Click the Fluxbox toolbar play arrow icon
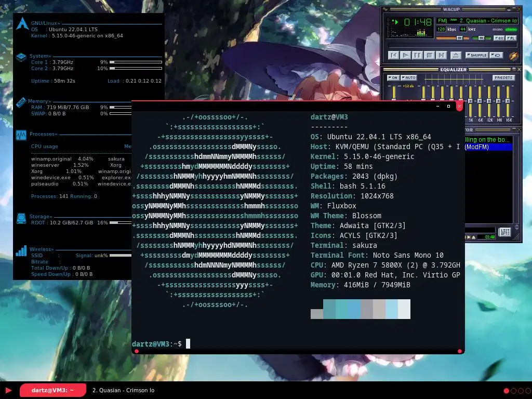The width and height of the screenshot is (532, 399). point(8,390)
